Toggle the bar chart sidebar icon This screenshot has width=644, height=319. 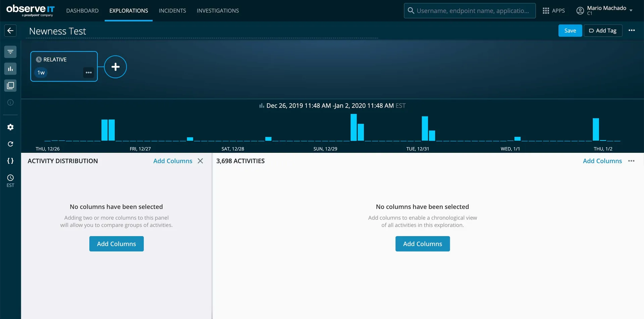click(x=10, y=69)
